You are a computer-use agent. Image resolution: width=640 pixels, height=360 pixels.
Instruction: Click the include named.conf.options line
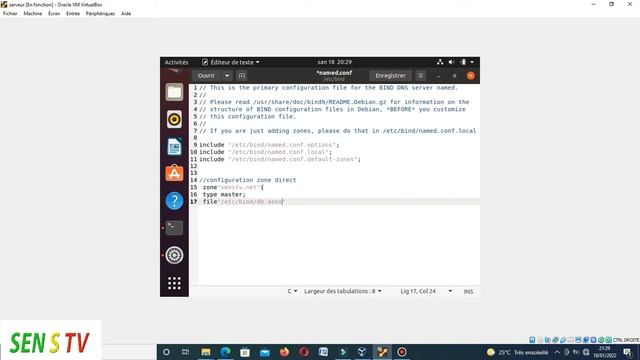pyautogui.click(x=269, y=145)
